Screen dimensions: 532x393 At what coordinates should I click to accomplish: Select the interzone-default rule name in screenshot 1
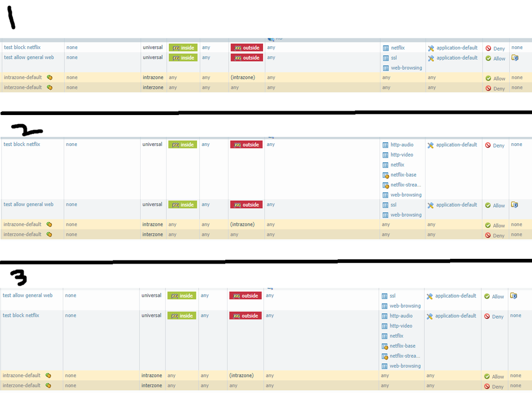pyautogui.click(x=23, y=87)
